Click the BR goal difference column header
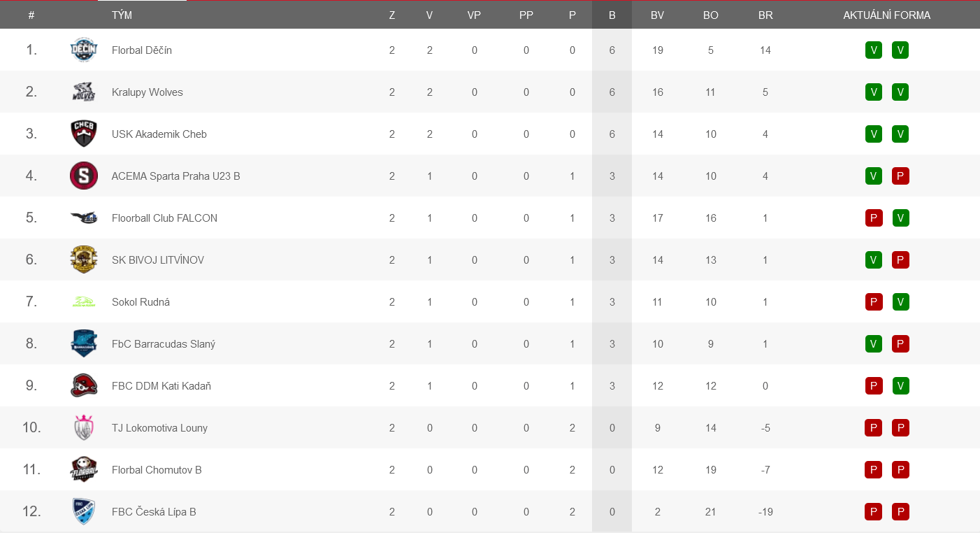This screenshot has width=980, height=533. 765,15
